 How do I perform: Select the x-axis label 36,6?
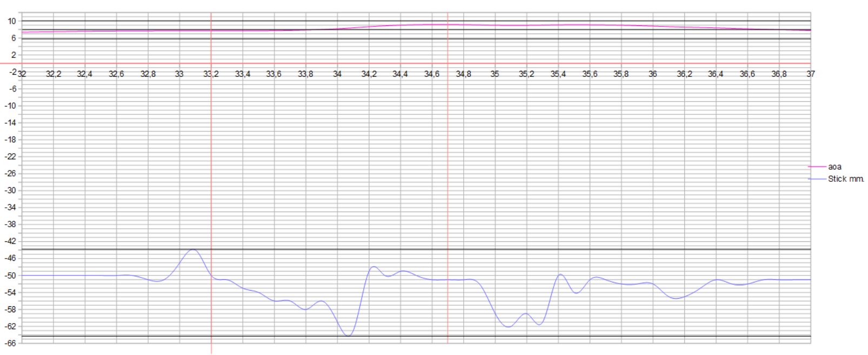point(747,74)
